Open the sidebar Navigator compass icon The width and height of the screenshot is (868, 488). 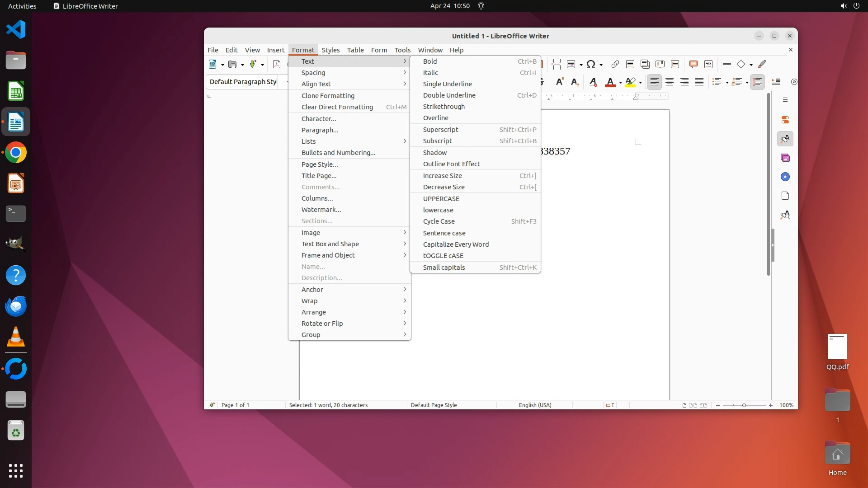(785, 177)
